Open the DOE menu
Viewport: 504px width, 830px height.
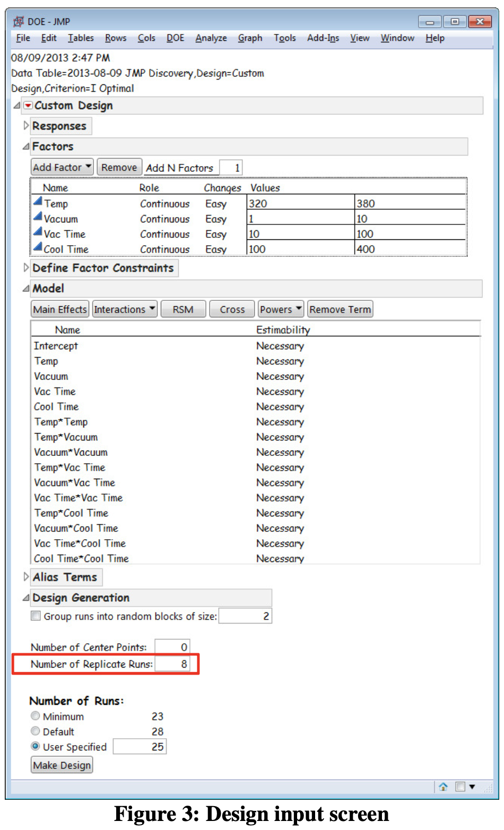pos(175,38)
